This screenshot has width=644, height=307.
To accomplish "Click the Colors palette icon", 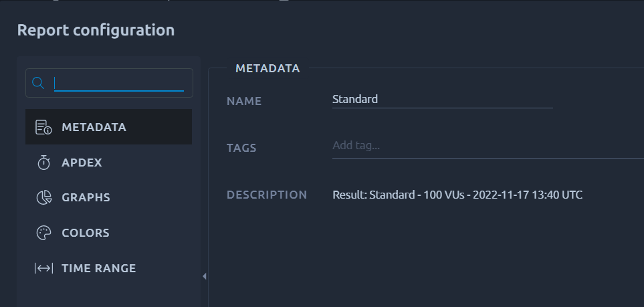I will (x=44, y=233).
